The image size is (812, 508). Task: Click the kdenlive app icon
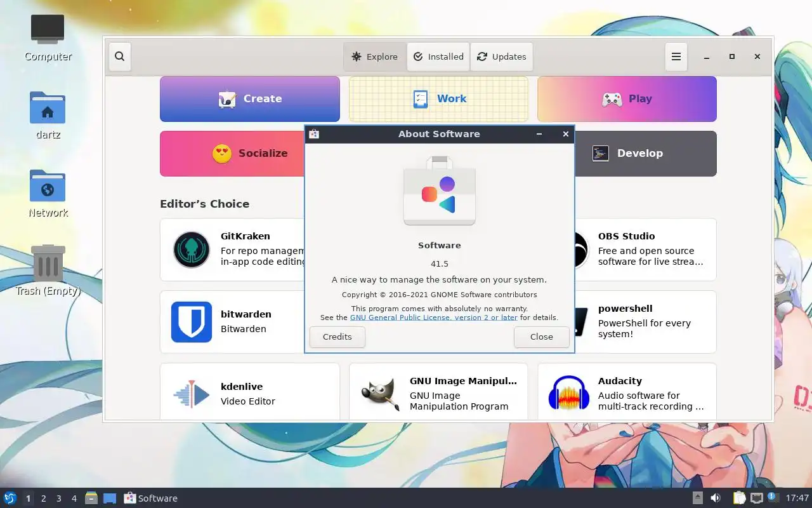point(192,394)
